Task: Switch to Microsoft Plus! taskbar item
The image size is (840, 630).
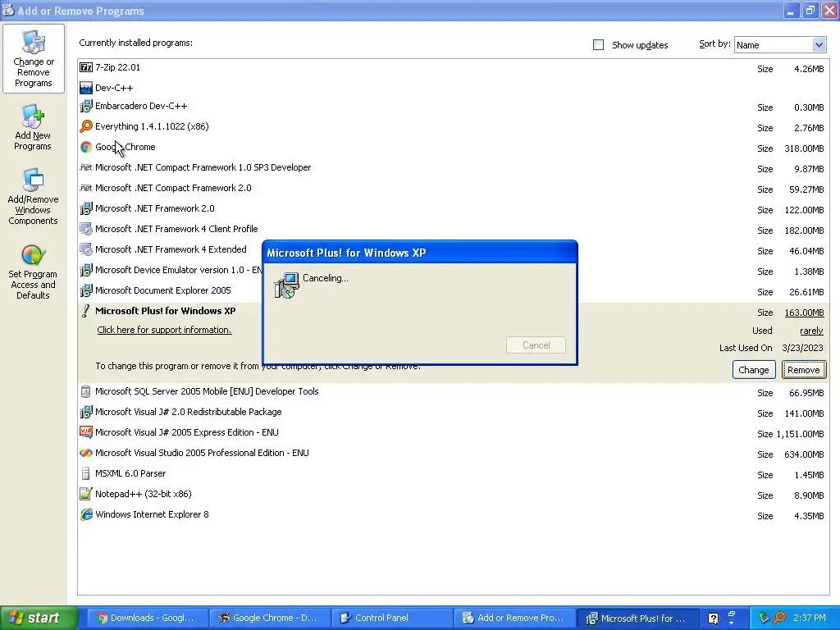Action: click(x=636, y=618)
